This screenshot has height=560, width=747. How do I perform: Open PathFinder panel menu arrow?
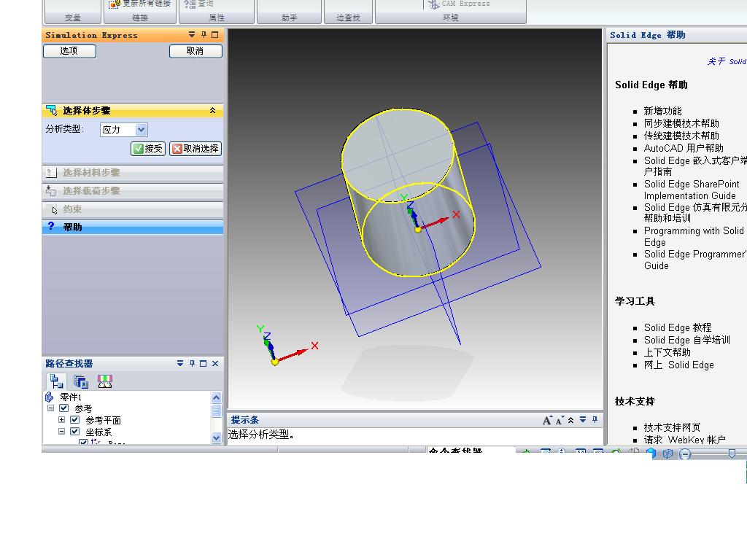point(180,363)
